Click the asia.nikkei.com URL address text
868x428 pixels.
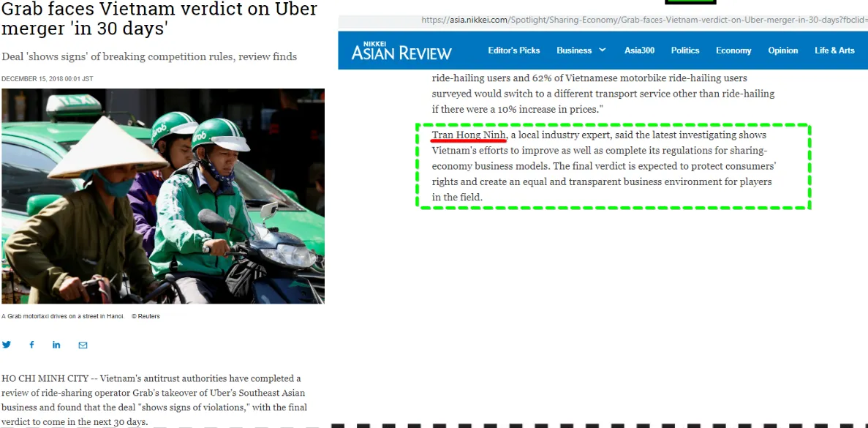pos(644,20)
